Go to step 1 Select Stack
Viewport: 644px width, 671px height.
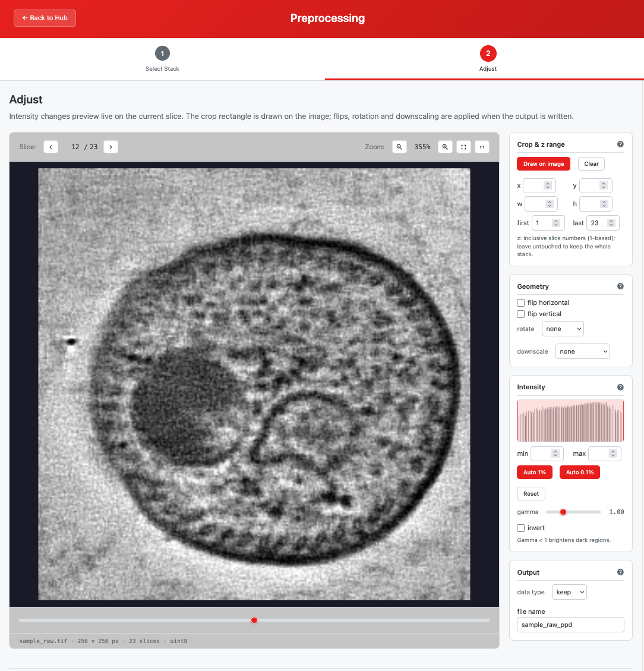click(162, 59)
